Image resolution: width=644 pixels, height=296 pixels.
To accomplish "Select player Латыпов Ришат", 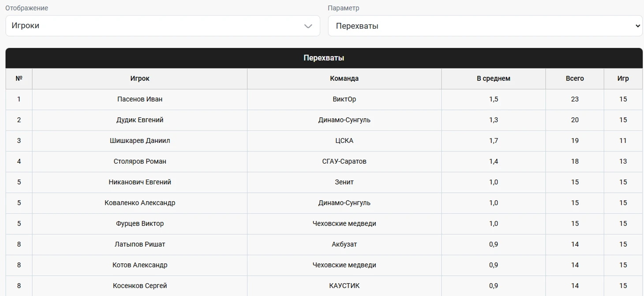I will point(140,244).
